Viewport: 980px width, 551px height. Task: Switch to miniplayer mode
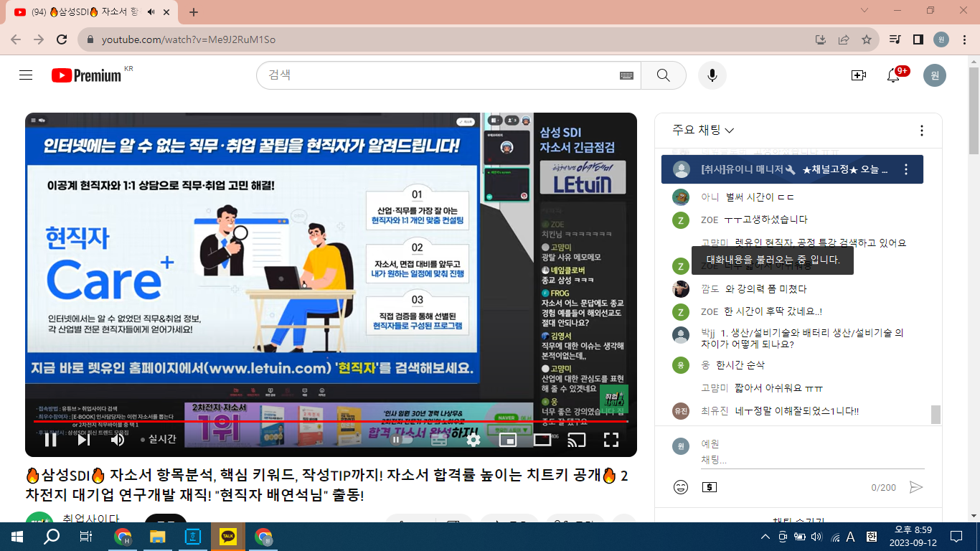tap(508, 440)
